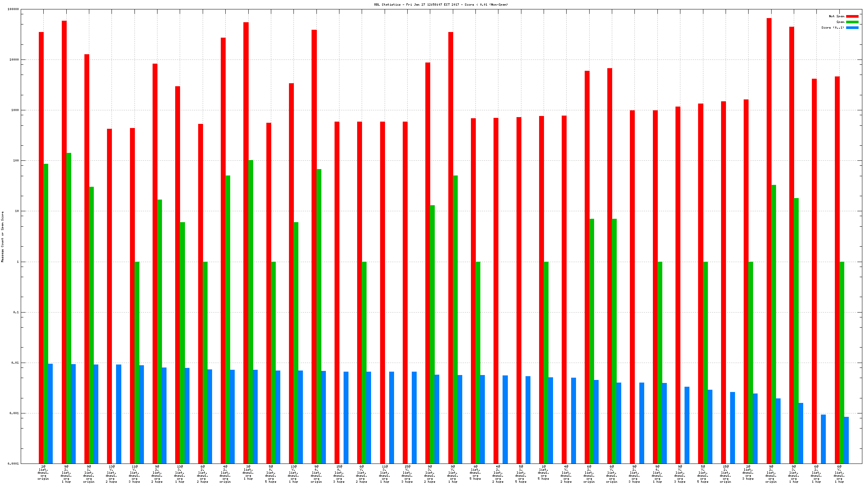Viewport: 868px width, 488px height.
Task: Click the '15@ 2.list.dnswl.org origin' x-axis label
Action: tap(726, 474)
